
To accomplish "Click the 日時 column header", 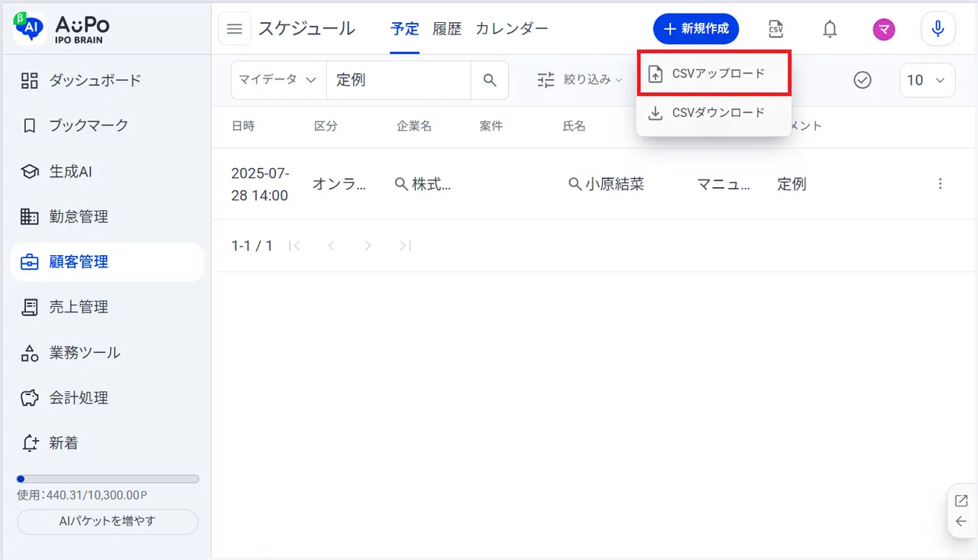I will (x=243, y=126).
